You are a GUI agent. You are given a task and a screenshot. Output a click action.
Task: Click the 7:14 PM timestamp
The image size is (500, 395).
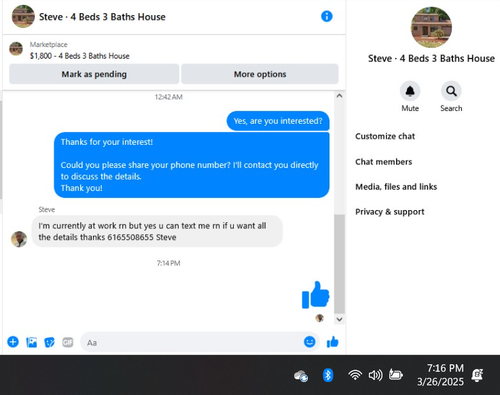click(169, 263)
